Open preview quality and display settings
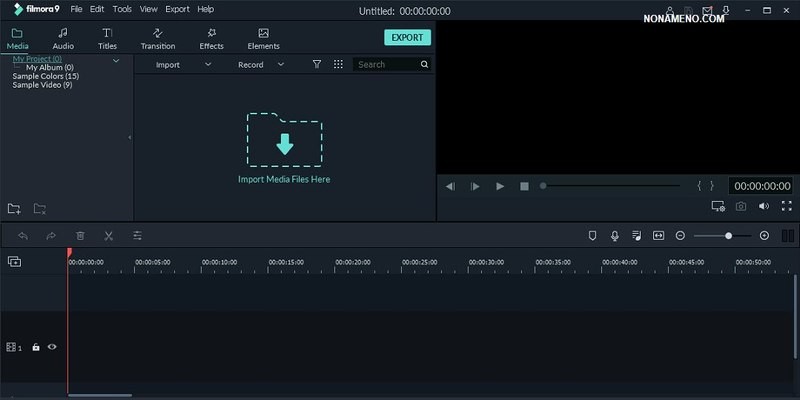Viewport: 800px width, 400px height. click(x=718, y=207)
